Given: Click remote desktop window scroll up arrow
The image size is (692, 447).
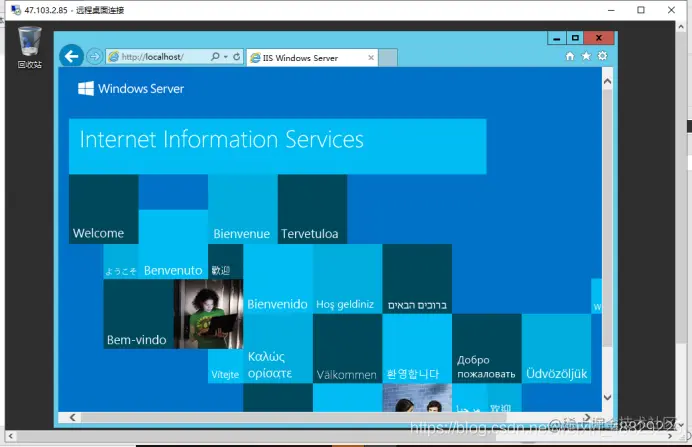Looking at the screenshot, I should [x=681, y=27].
